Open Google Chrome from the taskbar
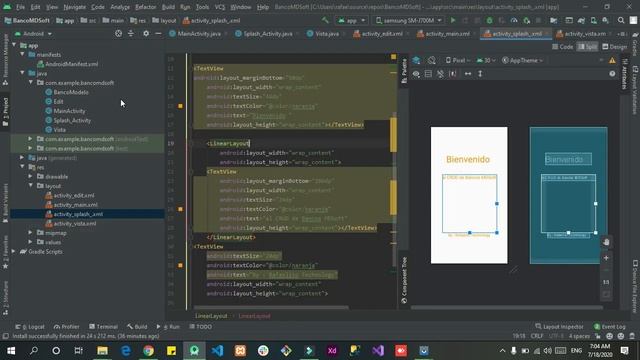Viewport: 640px width, 360px height. pos(149,351)
